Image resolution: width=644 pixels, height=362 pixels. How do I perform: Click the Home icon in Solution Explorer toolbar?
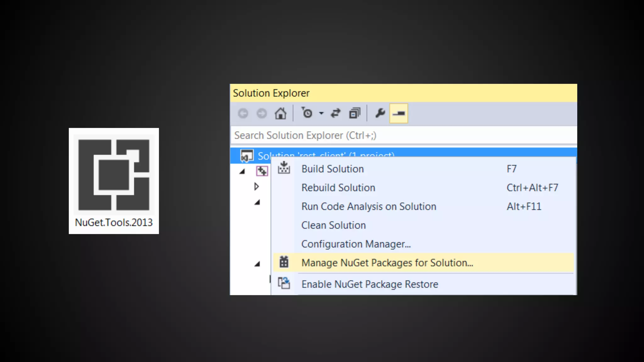280,113
